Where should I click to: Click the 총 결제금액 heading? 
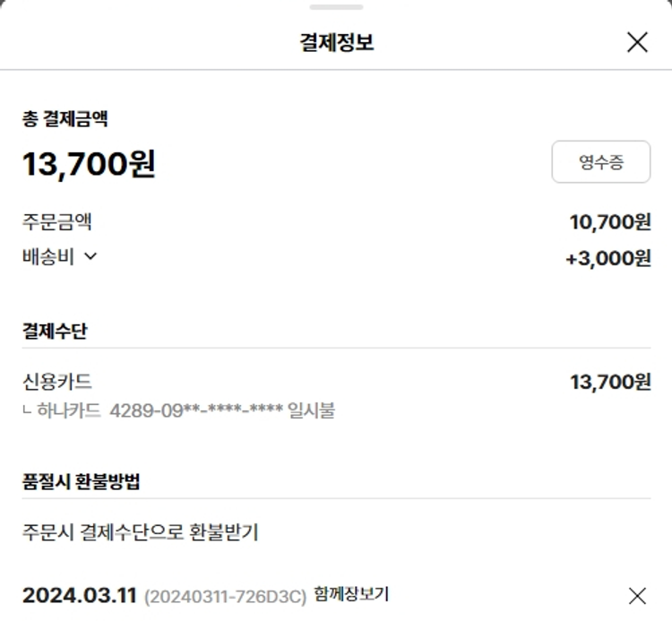(65, 118)
